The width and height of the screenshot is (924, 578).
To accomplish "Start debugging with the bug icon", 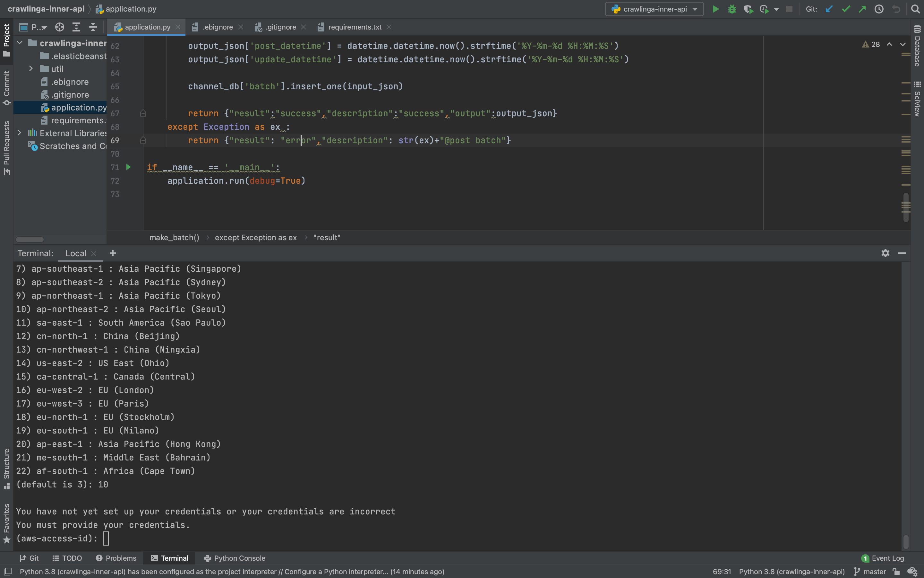I will coord(732,9).
